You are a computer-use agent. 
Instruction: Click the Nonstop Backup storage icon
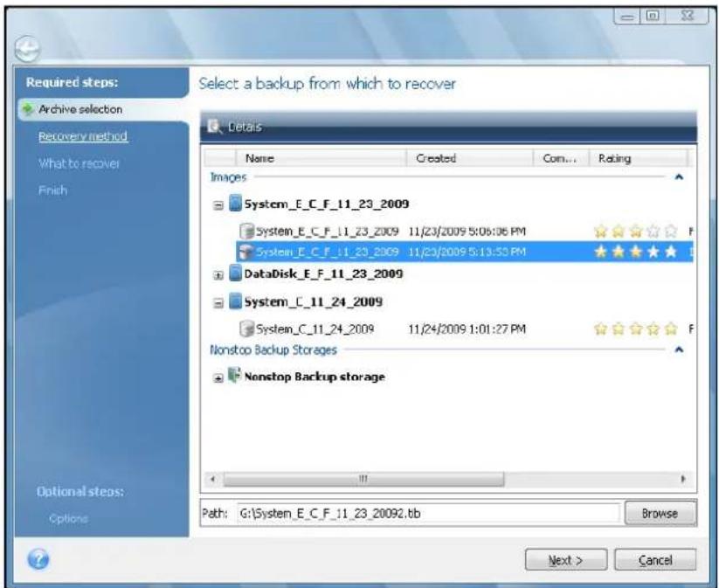point(235,376)
